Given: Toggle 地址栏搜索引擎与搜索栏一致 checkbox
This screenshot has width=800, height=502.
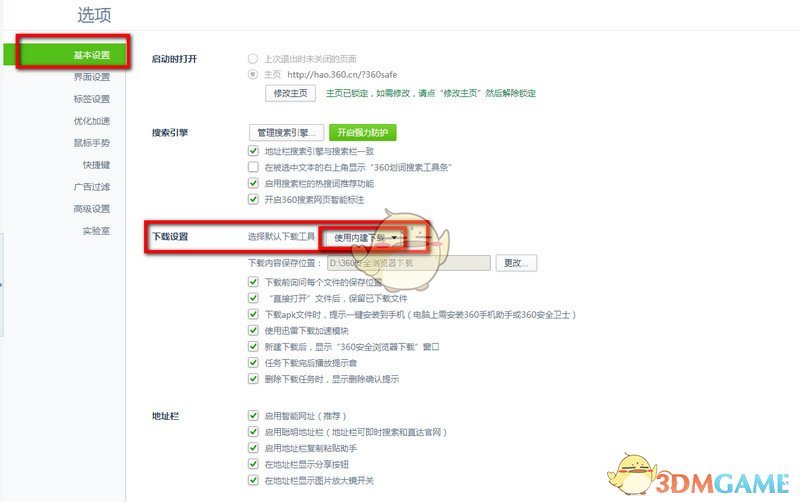Looking at the screenshot, I should point(253,151).
